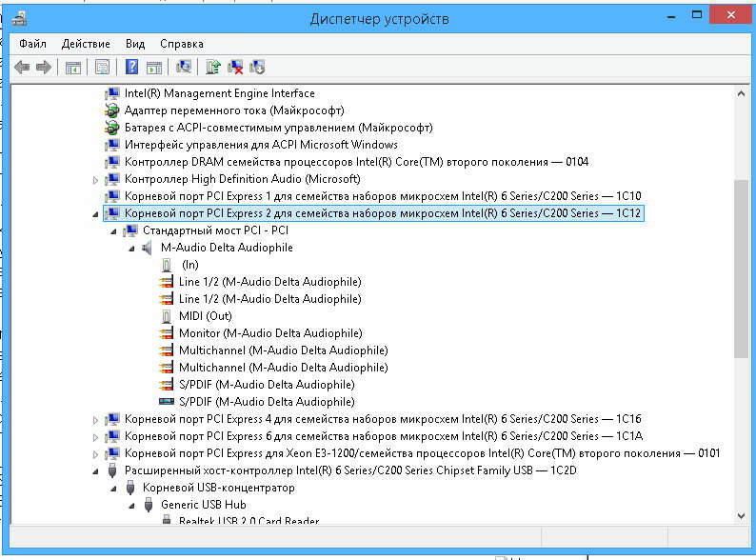
Task: Select Адаптер переменного тока (Майкрософт) text
Action: click(x=234, y=110)
